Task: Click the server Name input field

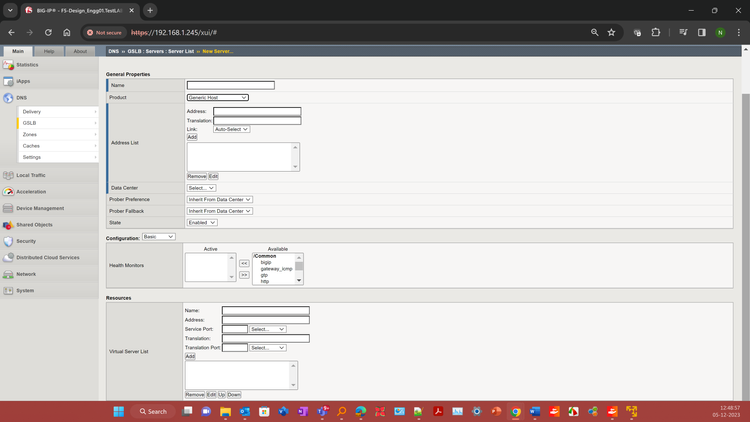Action: click(x=230, y=86)
